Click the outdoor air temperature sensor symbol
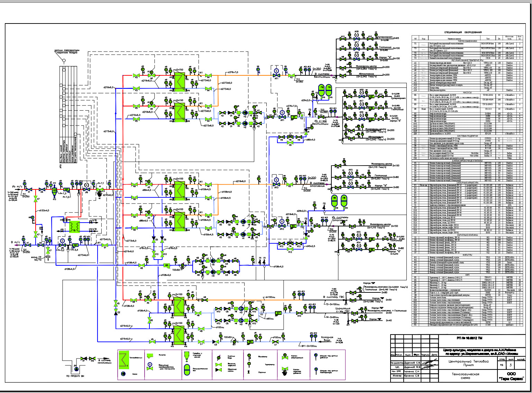 point(64,60)
